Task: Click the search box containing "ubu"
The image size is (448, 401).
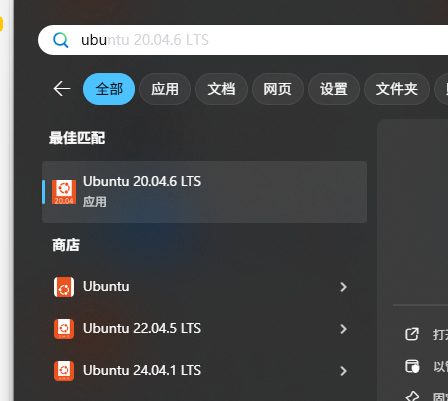Action: [243, 40]
